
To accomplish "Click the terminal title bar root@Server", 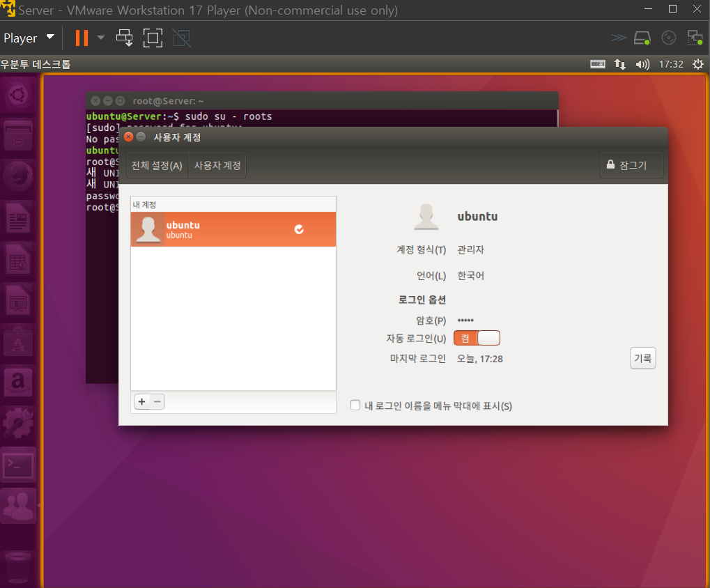I will 322,100.
